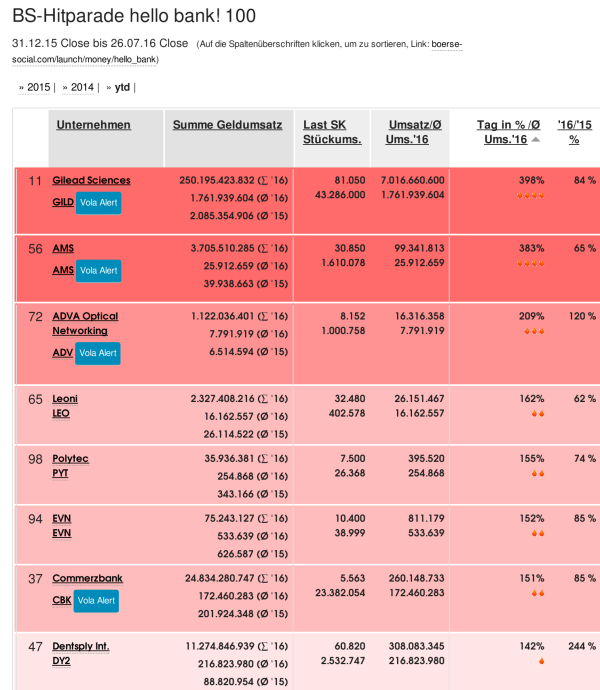Click the Vola Alert button for Gilead Sciences
The image size is (600, 690).
click(x=99, y=202)
